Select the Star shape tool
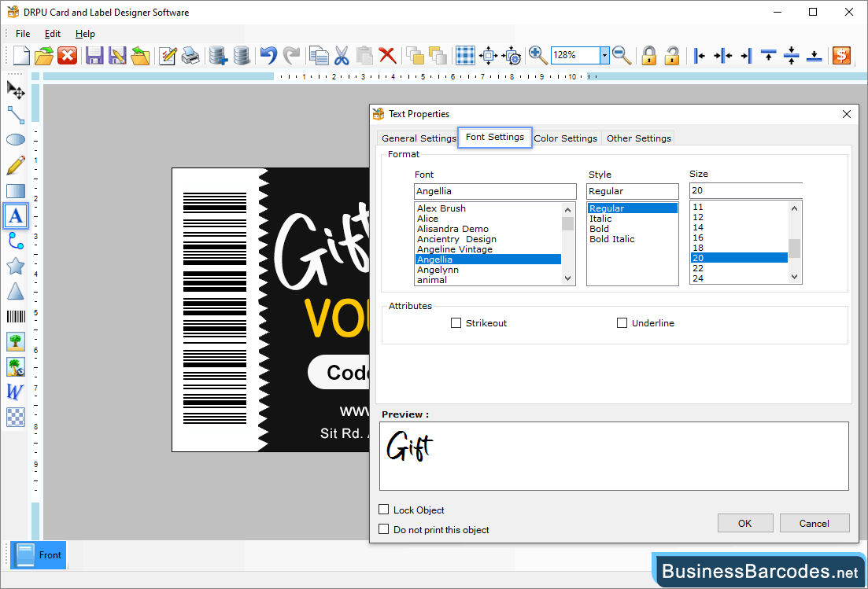Screen dimensions: 868x589 click(x=16, y=266)
